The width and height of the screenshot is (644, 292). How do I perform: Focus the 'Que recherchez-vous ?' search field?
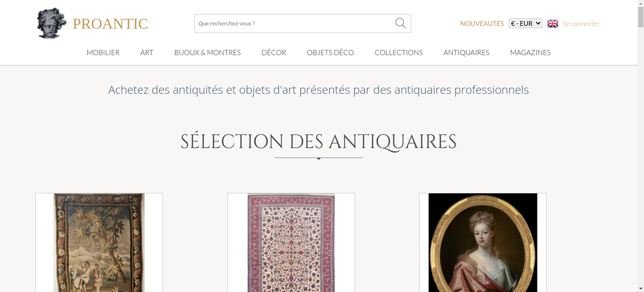pos(293,23)
